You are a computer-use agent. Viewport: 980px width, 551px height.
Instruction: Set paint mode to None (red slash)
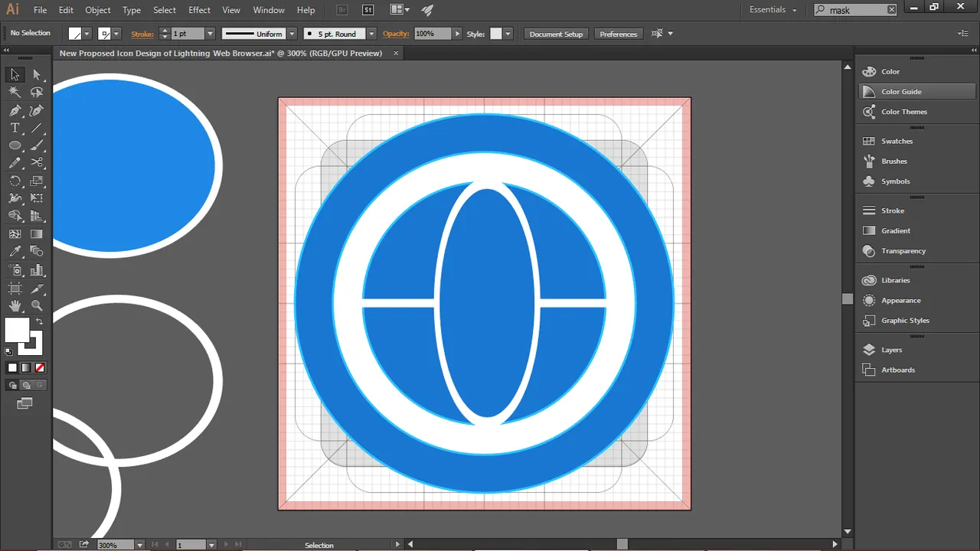pyautogui.click(x=40, y=367)
